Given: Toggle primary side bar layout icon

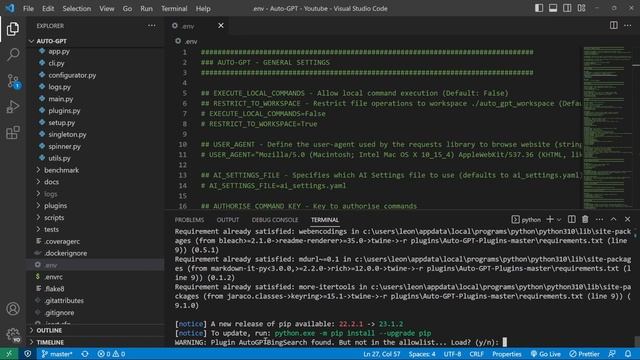Looking at the screenshot, I should [x=539, y=8].
